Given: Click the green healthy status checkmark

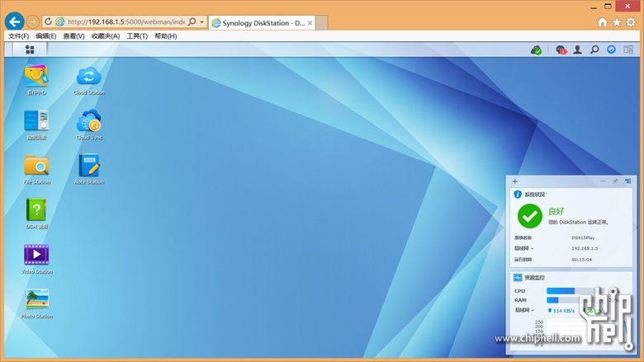Looking at the screenshot, I should coord(530,216).
